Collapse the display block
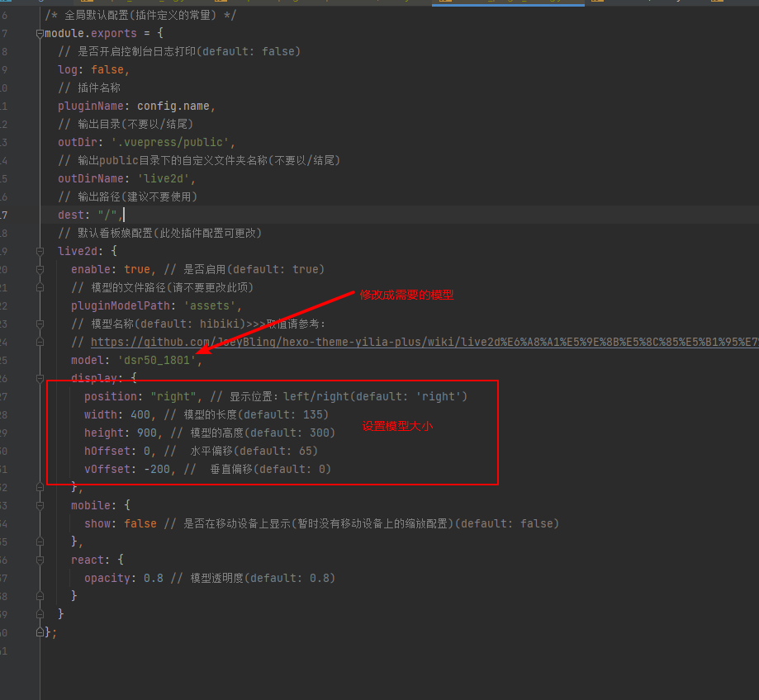The height and width of the screenshot is (700, 759). click(40, 378)
